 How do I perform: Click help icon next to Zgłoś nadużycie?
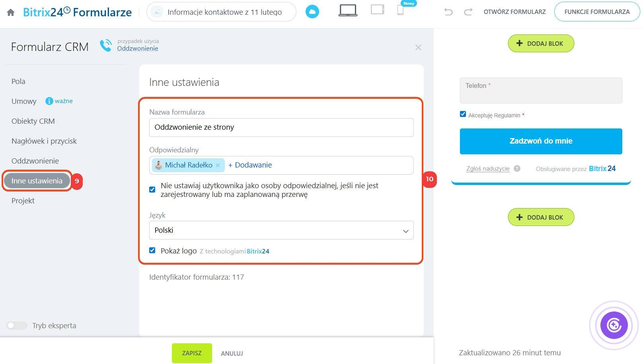tap(517, 168)
